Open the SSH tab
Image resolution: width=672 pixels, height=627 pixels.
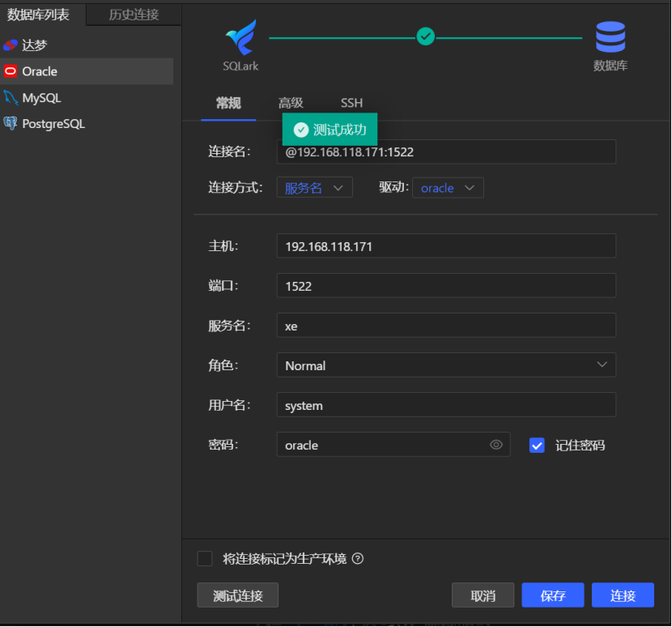[x=351, y=103]
